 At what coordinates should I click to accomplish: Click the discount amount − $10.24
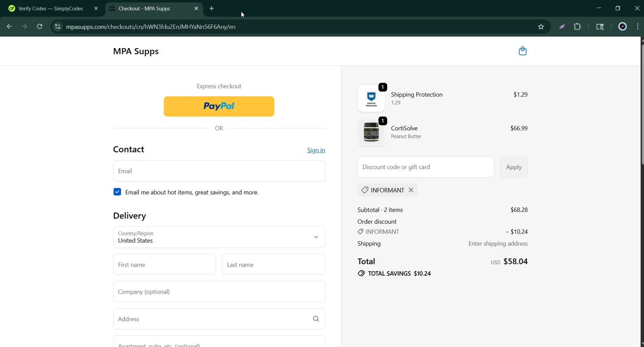point(516,232)
